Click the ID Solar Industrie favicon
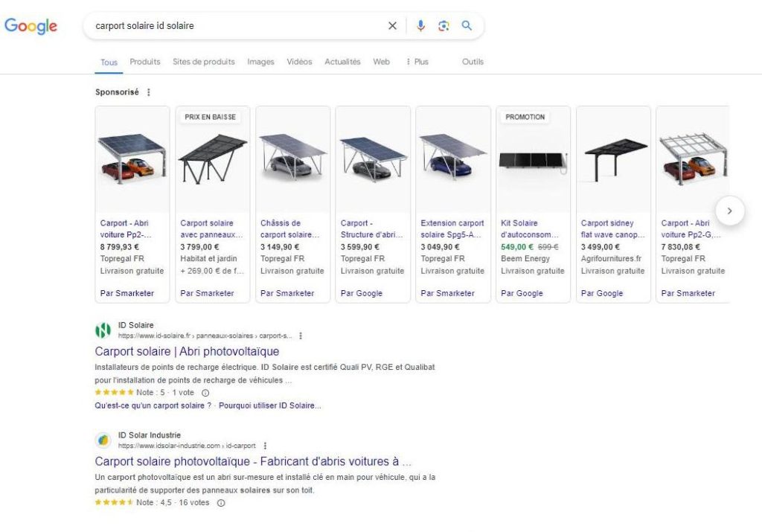This screenshot has height=532, width=762. click(x=103, y=440)
